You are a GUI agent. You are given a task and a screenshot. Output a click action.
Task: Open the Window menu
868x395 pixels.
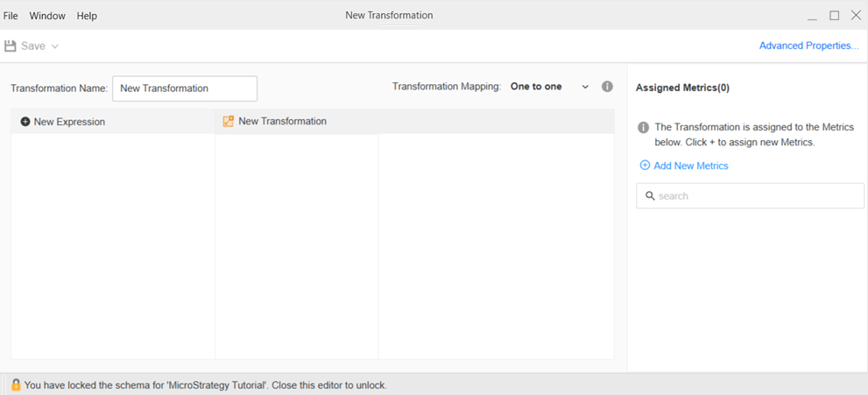47,16
